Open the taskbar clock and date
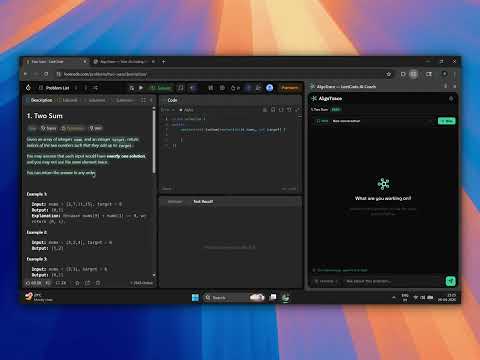The width and height of the screenshot is (480, 360). tap(447, 297)
